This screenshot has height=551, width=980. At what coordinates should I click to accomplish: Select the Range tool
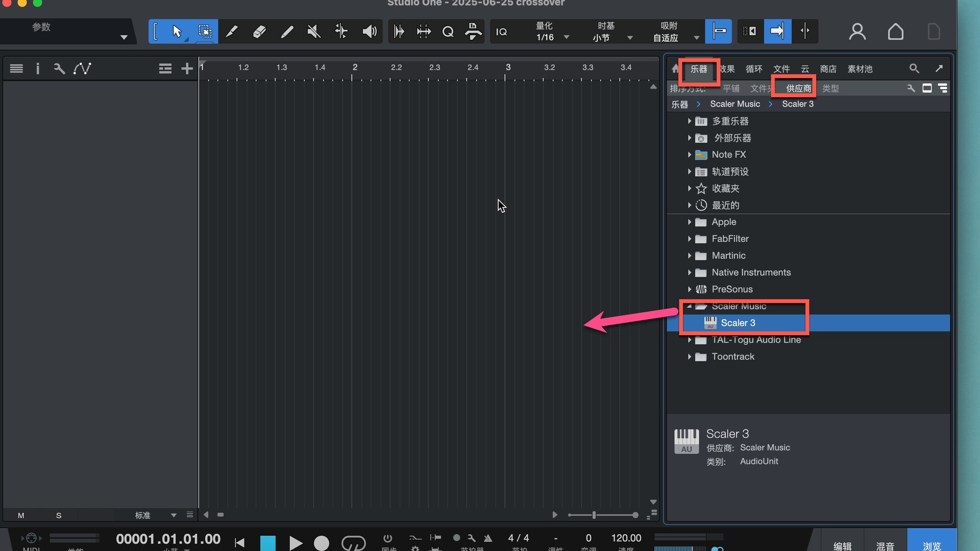pos(205,32)
